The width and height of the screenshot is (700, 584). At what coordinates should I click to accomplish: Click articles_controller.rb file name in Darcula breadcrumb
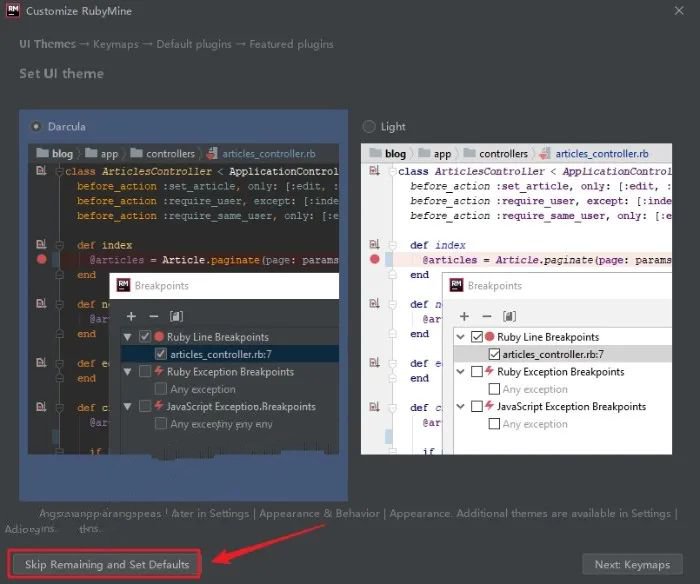[x=269, y=154]
